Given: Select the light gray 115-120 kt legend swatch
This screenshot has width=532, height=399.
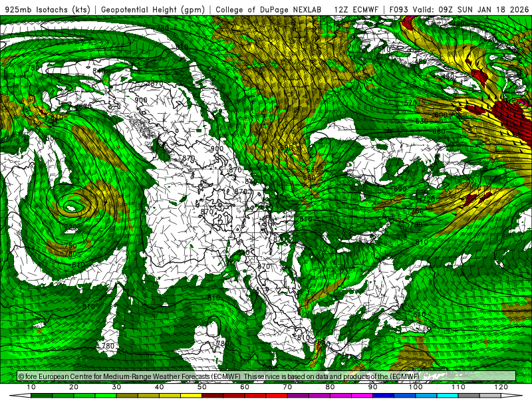Looking at the screenshot, I should point(490,396).
